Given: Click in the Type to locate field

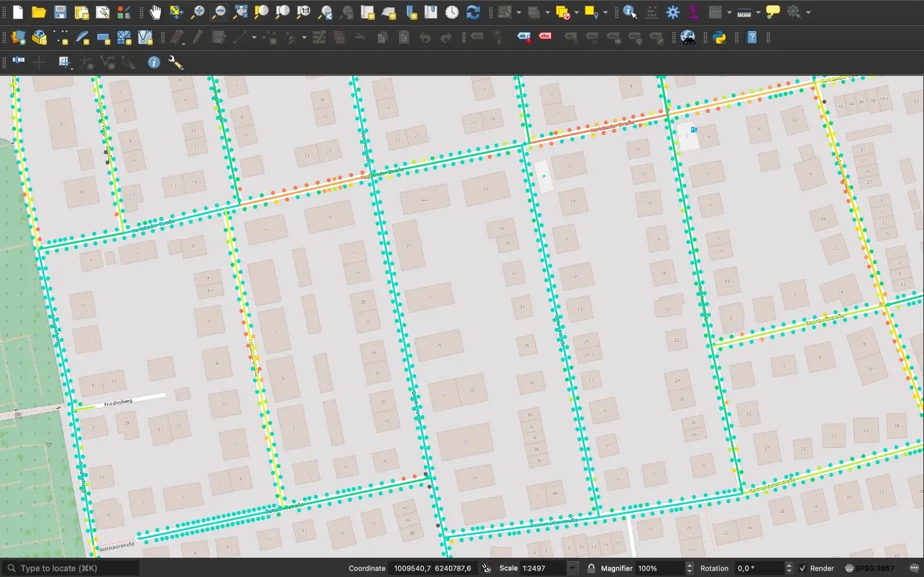Looking at the screenshot, I should click(71, 569).
